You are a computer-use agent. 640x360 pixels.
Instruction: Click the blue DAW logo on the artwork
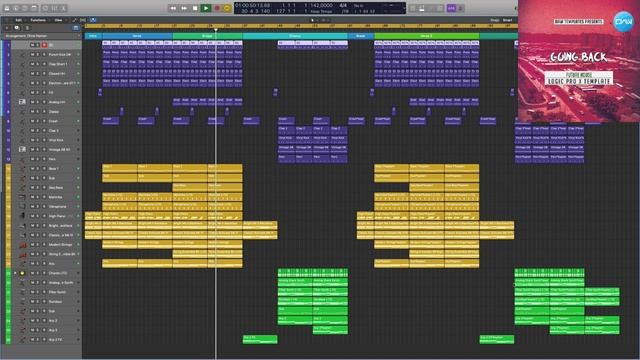click(623, 21)
